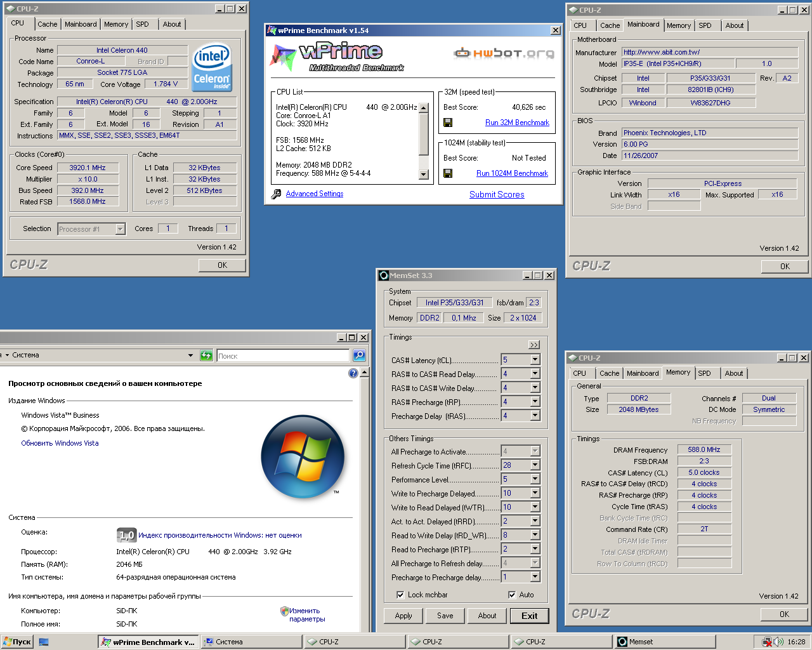Open the Read to Precharge (tRTP) dropdown
Viewport: 812px width, 650px height.
pos(535,548)
